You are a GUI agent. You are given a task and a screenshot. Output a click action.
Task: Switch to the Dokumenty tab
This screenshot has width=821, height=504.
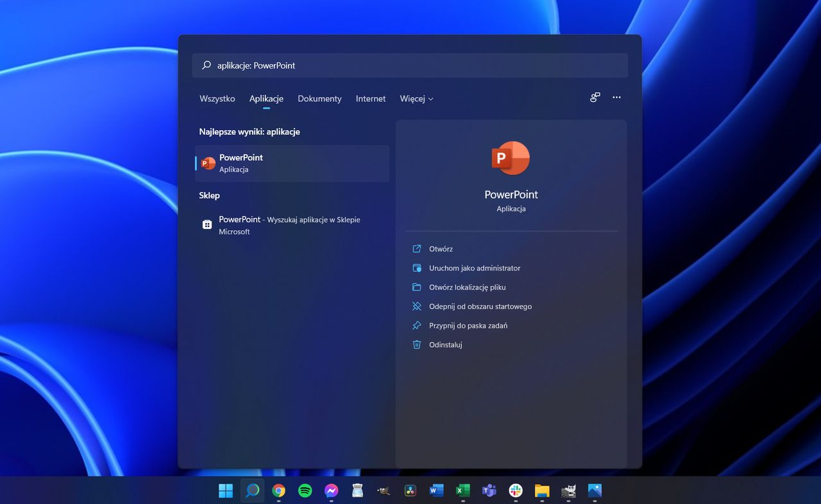(x=319, y=99)
